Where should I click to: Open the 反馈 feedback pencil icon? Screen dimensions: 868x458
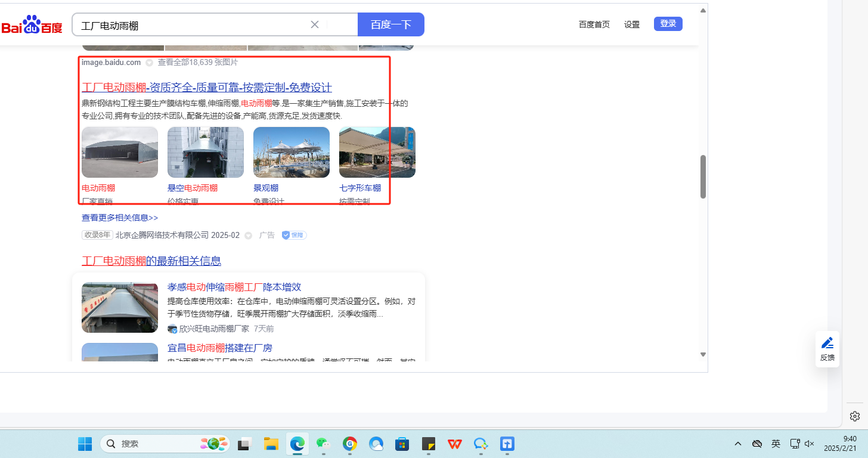pos(827,343)
